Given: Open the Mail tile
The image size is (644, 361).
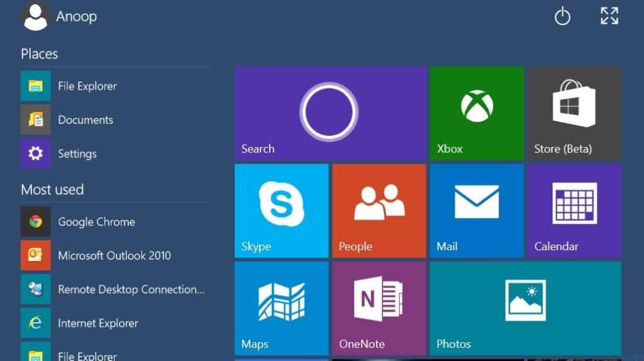Looking at the screenshot, I should [x=477, y=211].
